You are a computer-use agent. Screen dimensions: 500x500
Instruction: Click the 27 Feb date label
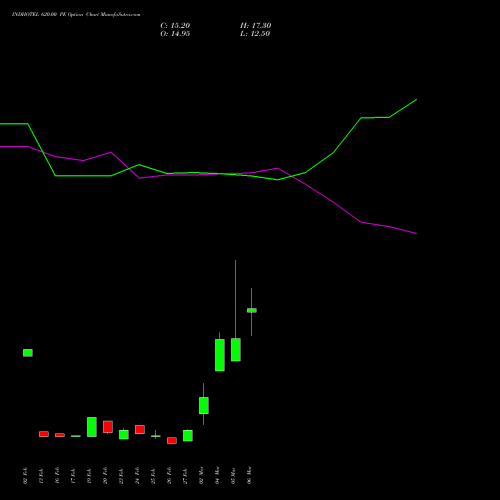pyautogui.click(x=185, y=476)
